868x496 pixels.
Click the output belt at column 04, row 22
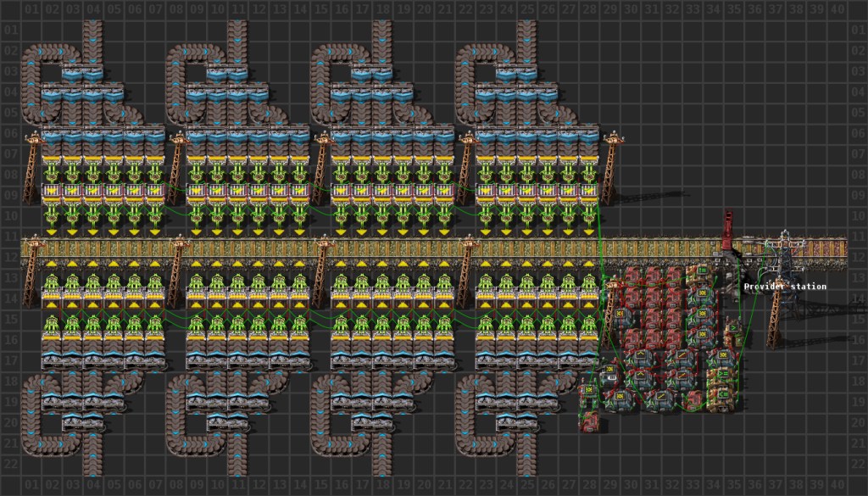click(93, 464)
